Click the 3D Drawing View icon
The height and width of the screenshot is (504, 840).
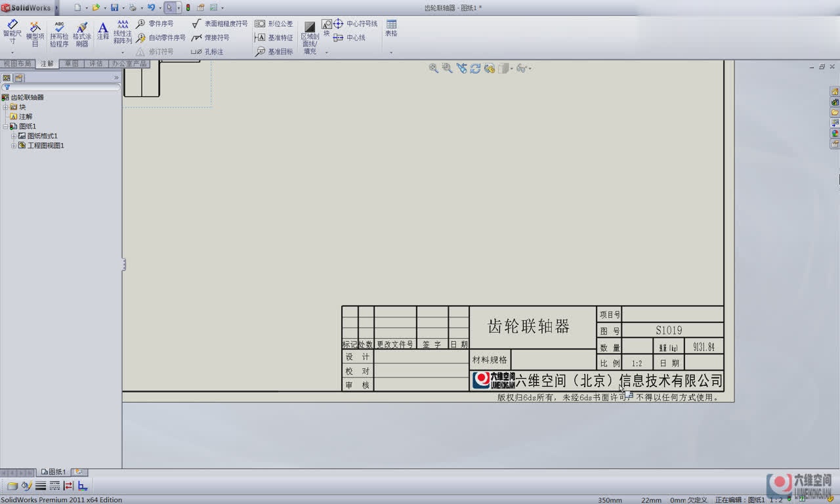tap(489, 68)
